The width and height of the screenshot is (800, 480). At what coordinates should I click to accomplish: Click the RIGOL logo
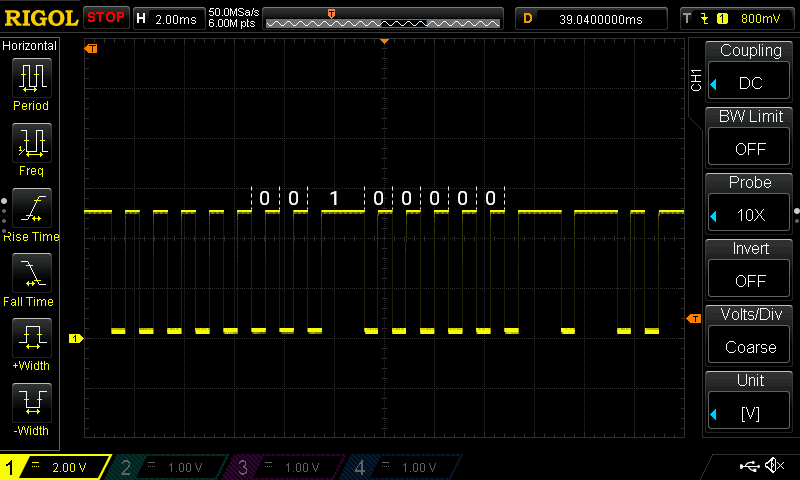coord(40,17)
